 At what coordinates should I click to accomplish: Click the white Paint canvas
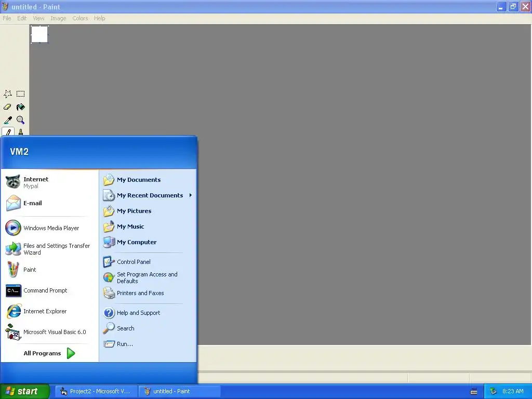tap(39, 34)
